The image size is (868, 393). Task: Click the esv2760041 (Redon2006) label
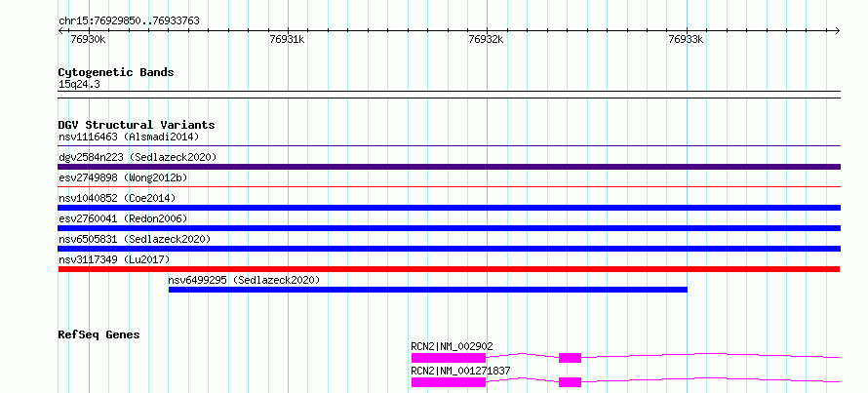[123, 218]
